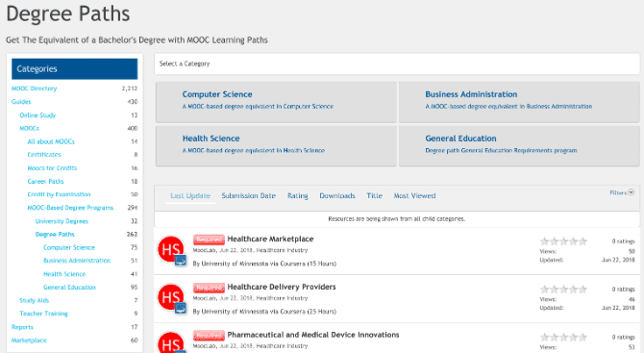Sort resources by Rating
This screenshot has height=353, width=644.
(x=297, y=195)
